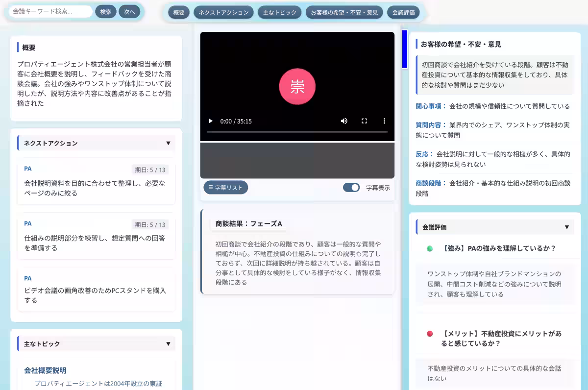Select the ネクストアクション navigation pill
The height and width of the screenshot is (390, 588).
[x=223, y=12]
